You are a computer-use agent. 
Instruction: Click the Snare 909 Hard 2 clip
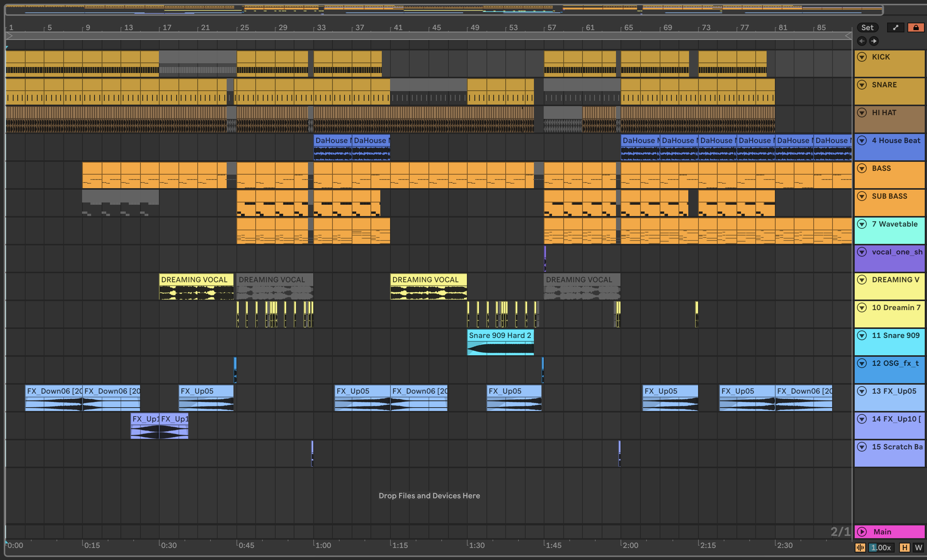[500, 335]
